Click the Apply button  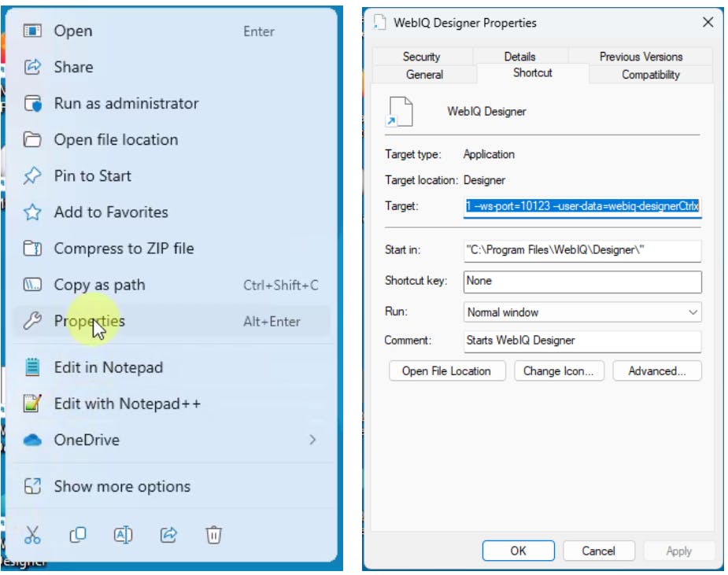coord(678,551)
